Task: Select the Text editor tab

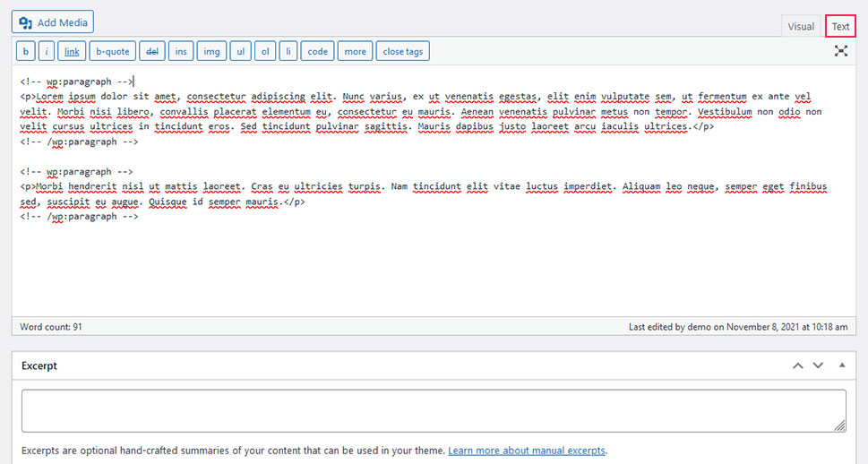Action: (x=840, y=27)
